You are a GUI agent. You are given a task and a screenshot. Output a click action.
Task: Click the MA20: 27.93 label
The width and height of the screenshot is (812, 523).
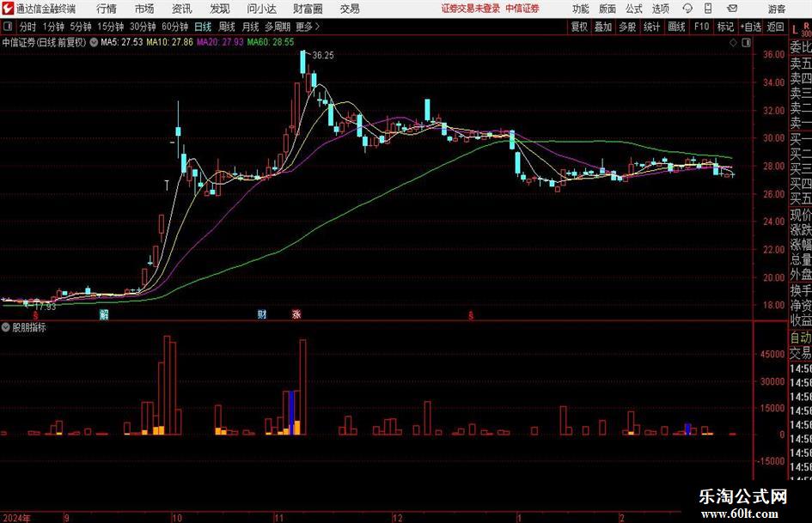220,42
